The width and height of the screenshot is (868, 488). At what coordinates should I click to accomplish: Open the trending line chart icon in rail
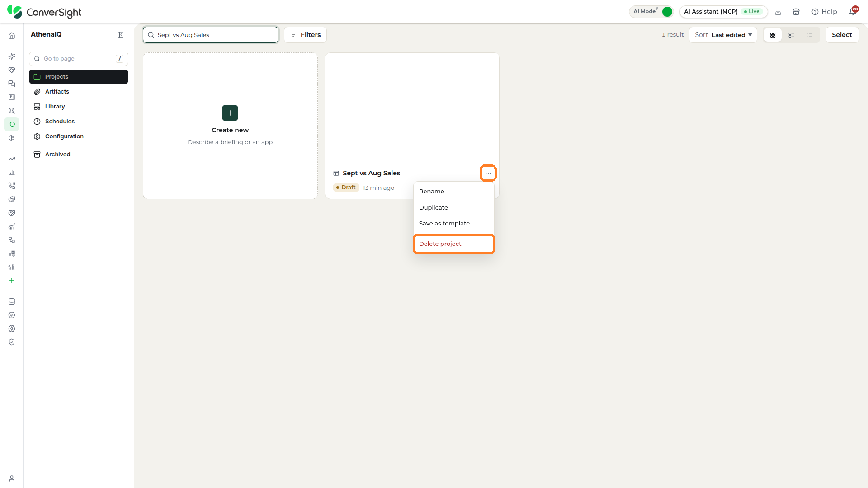click(x=12, y=159)
